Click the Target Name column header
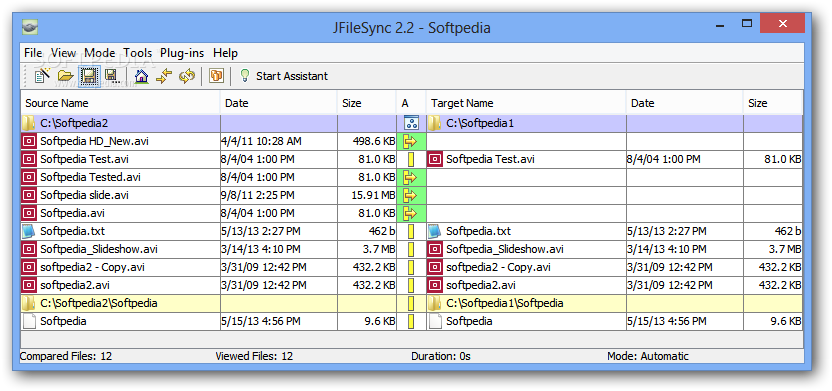Screen dimensions: 832x391 pos(526,103)
